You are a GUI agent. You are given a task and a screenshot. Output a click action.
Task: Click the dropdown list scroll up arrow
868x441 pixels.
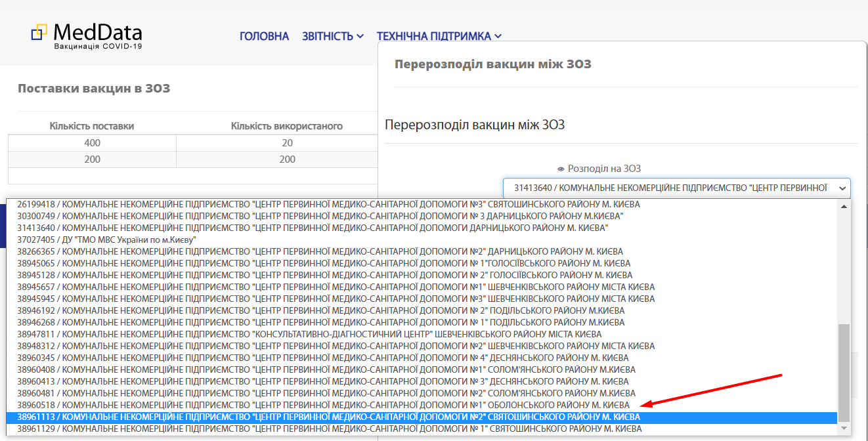tap(844, 205)
